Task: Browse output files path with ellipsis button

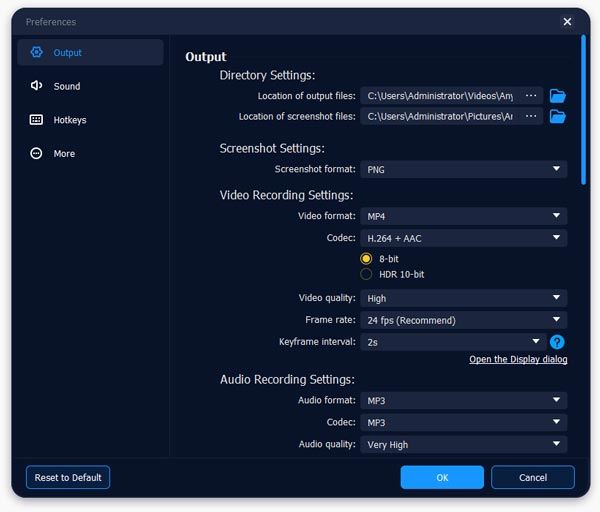Action: pos(531,96)
